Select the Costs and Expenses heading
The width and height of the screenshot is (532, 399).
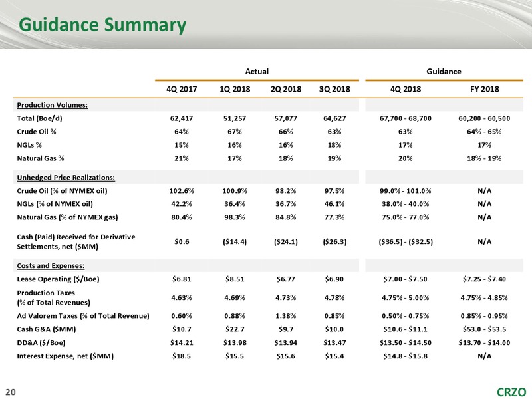click(51, 265)
